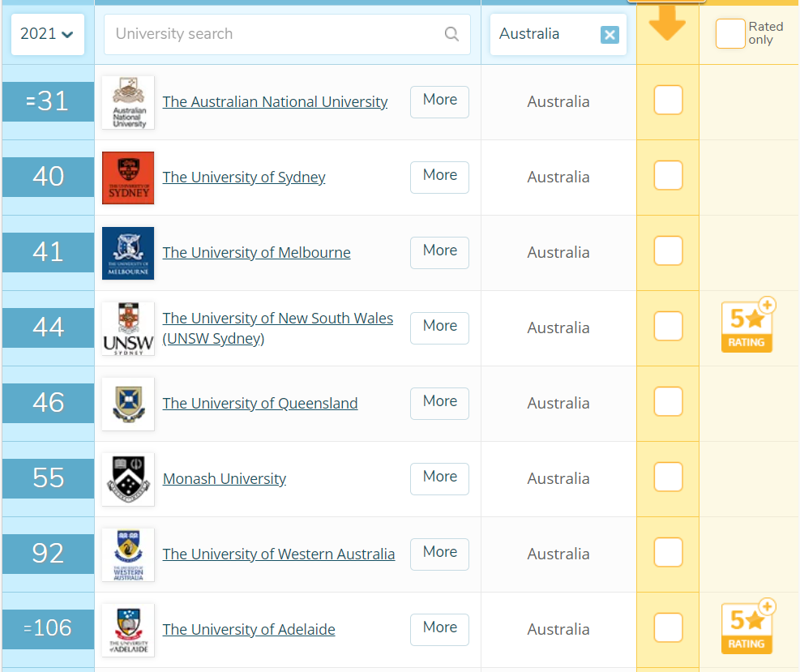Image resolution: width=800 pixels, height=672 pixels.
Task: Open The University of Adelaide link
Action: [248, 630]
